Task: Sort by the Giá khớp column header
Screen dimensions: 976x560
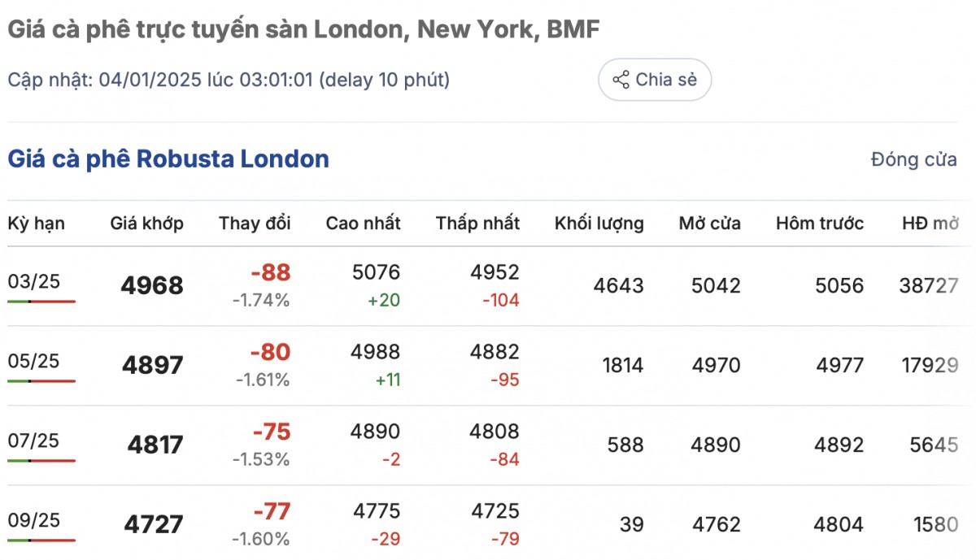Action: coord(147,224)
